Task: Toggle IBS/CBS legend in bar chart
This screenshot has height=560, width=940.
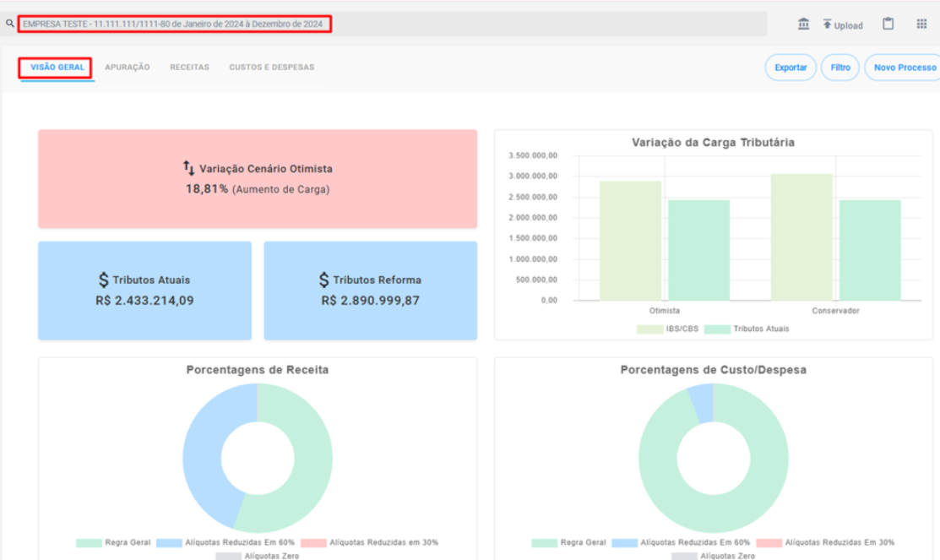Action: pos(667,329)
